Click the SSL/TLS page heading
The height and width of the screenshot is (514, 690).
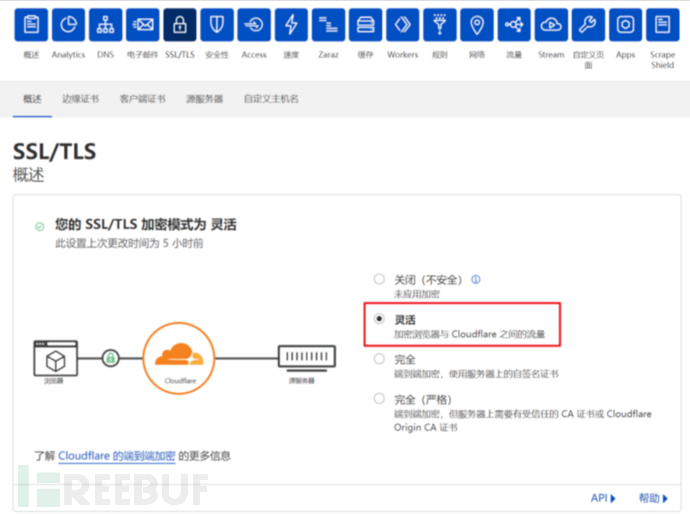point(55,152)
